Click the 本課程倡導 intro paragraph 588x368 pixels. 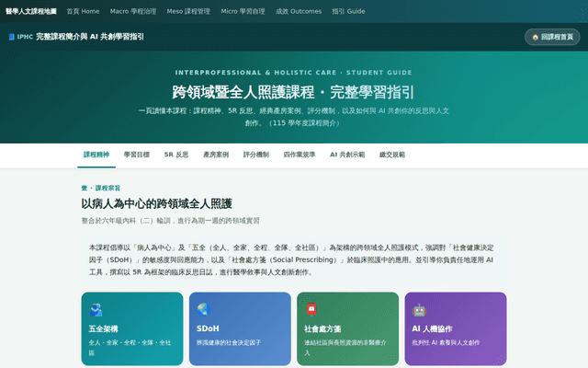click(291, 259)
